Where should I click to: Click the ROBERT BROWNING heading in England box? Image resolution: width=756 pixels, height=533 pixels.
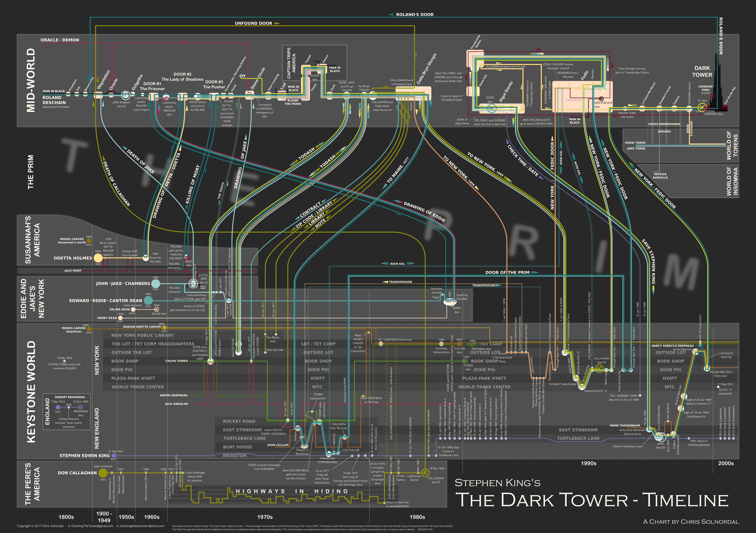click(x=70, y=397)
